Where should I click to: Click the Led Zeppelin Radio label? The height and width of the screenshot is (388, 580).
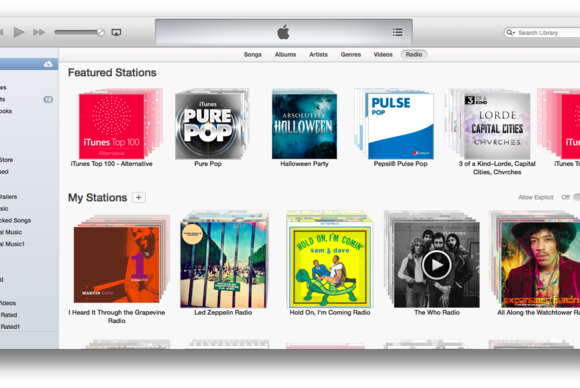click(223, 313)
